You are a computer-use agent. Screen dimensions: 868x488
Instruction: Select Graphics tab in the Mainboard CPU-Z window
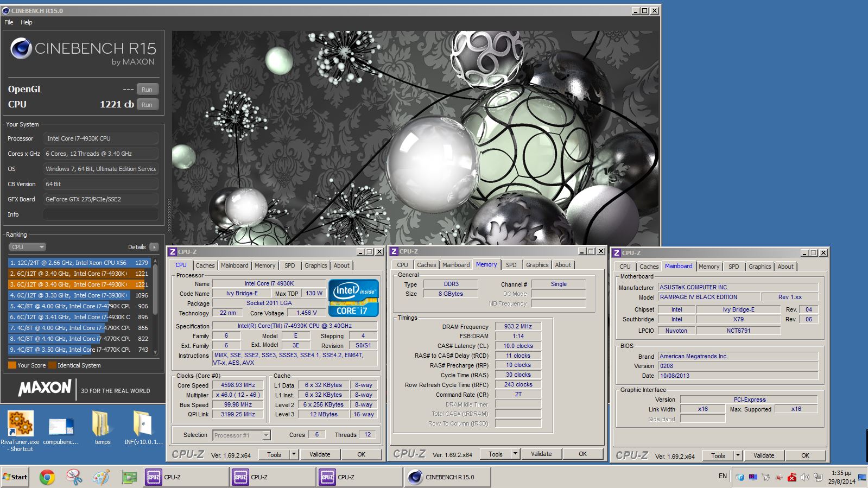pyautogui.click(x=759, y=267)
